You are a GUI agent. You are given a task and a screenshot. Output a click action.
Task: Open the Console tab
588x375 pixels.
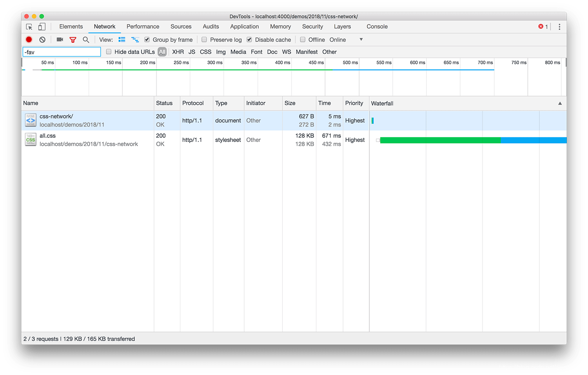(377, 27)
